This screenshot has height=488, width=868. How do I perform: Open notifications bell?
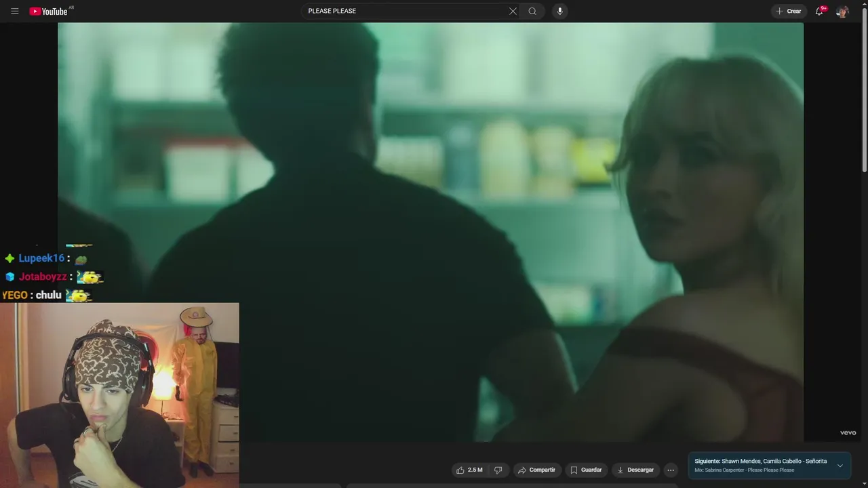(820, 11)
